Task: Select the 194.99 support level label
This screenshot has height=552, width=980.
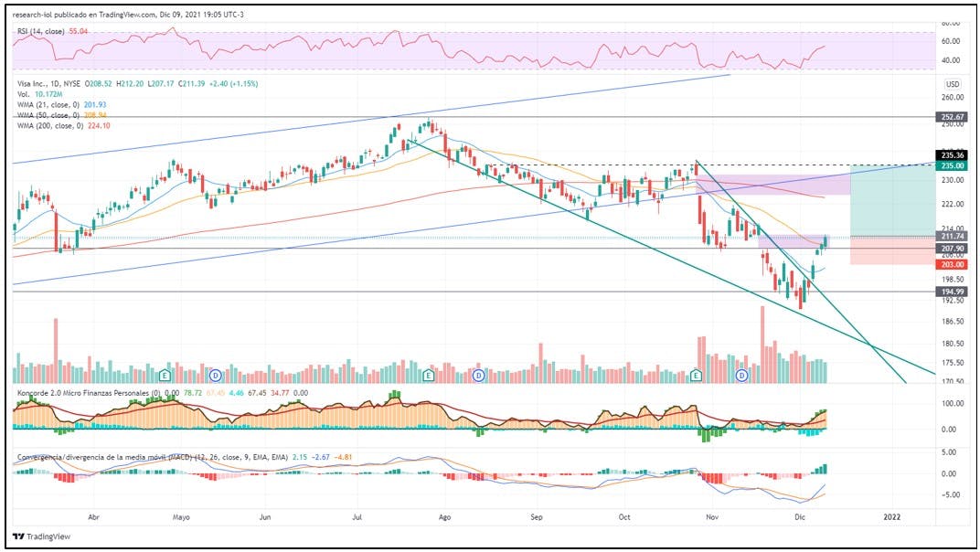Action: coord(953,292)
